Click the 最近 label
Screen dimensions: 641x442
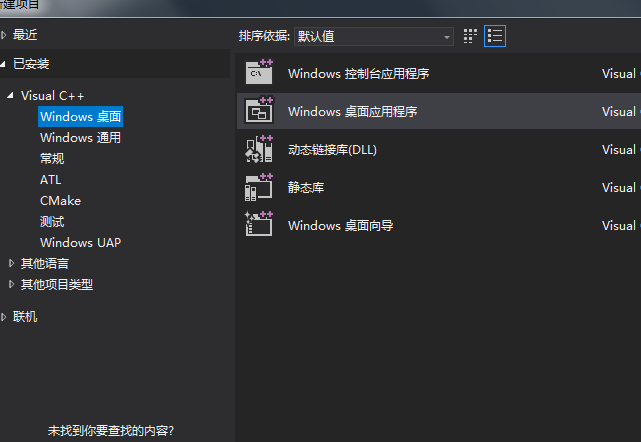tap(25, 35)
